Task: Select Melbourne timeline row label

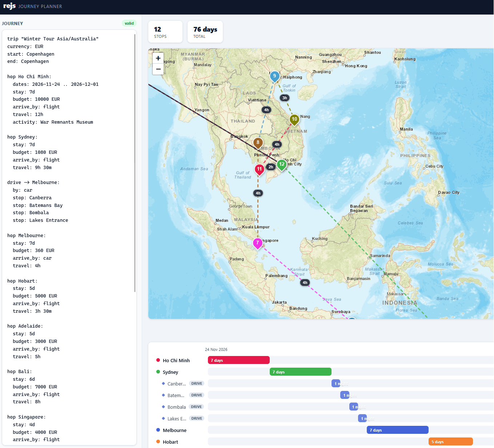Action: (174, 430)
